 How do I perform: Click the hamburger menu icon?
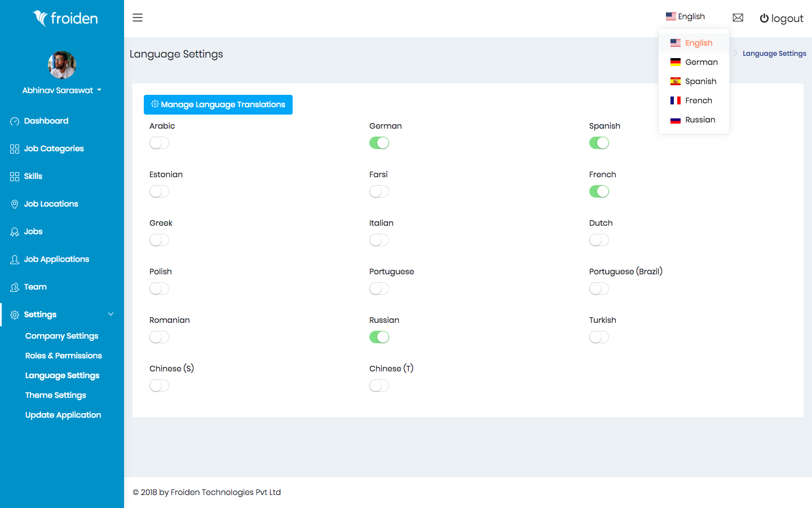pos(138,17)
